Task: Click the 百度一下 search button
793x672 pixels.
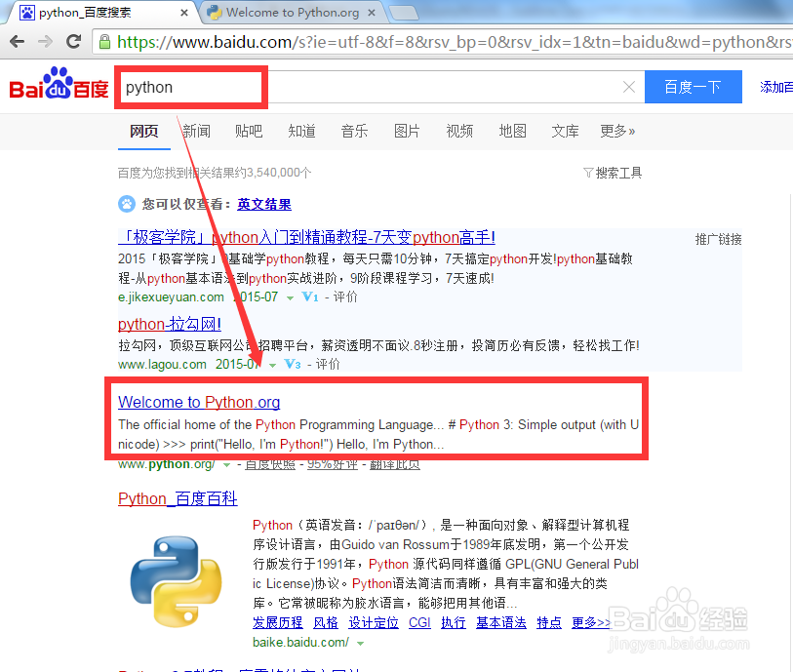Action: point(693,87)
